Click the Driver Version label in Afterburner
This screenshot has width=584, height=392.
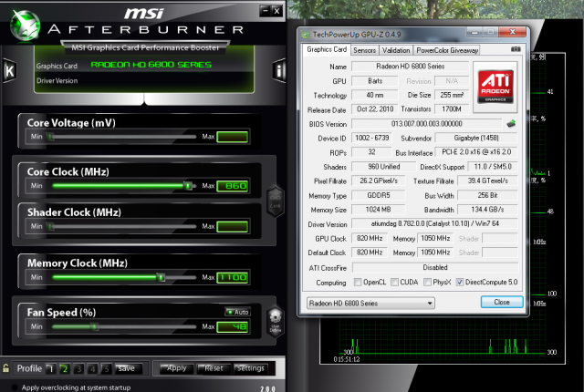[x=57, y=81]
